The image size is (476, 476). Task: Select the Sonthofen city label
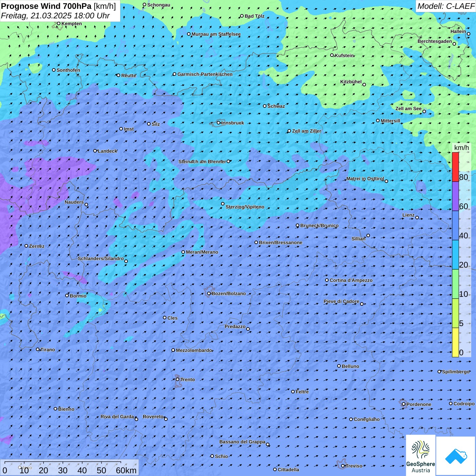point(68,70)
